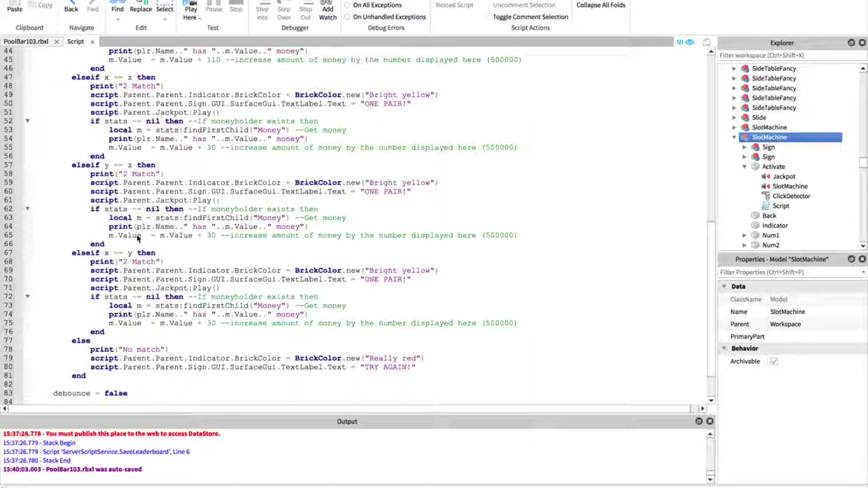Image resolution: width=868 pixels, height=488 pixels.
Task: Select the Num1 part row
Action: (770, 235)
